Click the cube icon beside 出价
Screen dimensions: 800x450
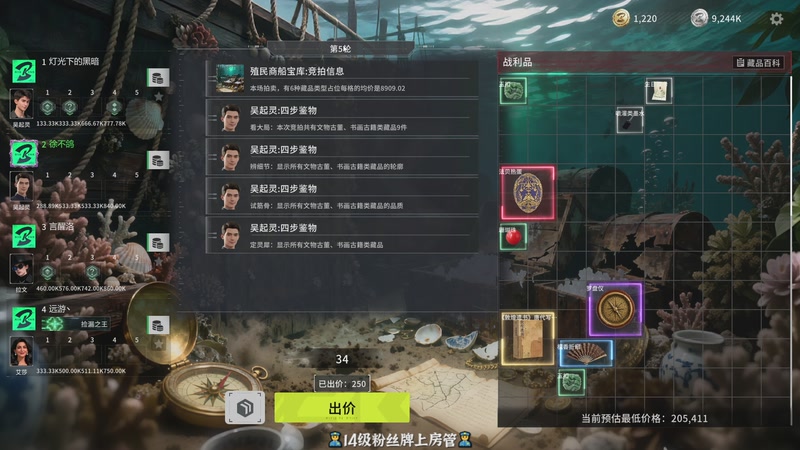[x=245, y=408]
